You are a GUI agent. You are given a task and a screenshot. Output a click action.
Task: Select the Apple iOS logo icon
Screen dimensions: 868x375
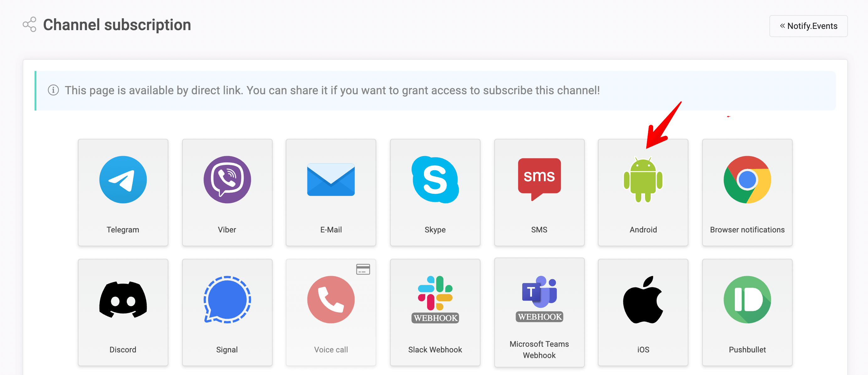coord(643,300)
